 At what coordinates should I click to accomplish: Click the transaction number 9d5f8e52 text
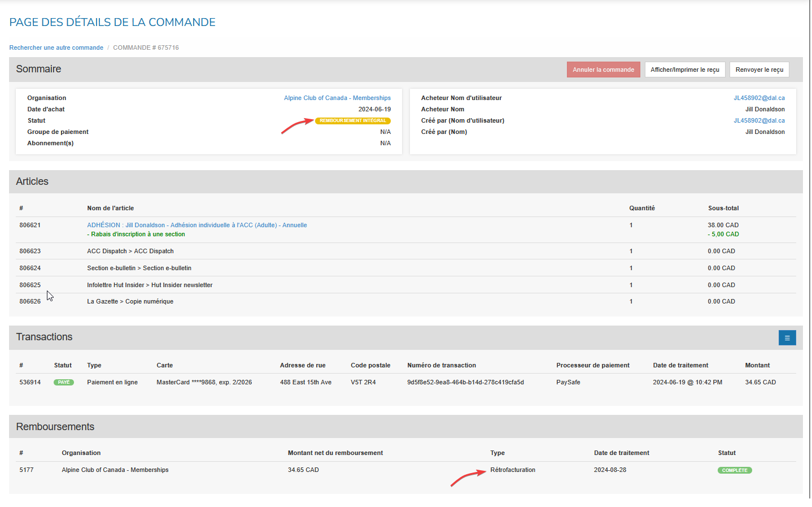[x=465, y=382]
